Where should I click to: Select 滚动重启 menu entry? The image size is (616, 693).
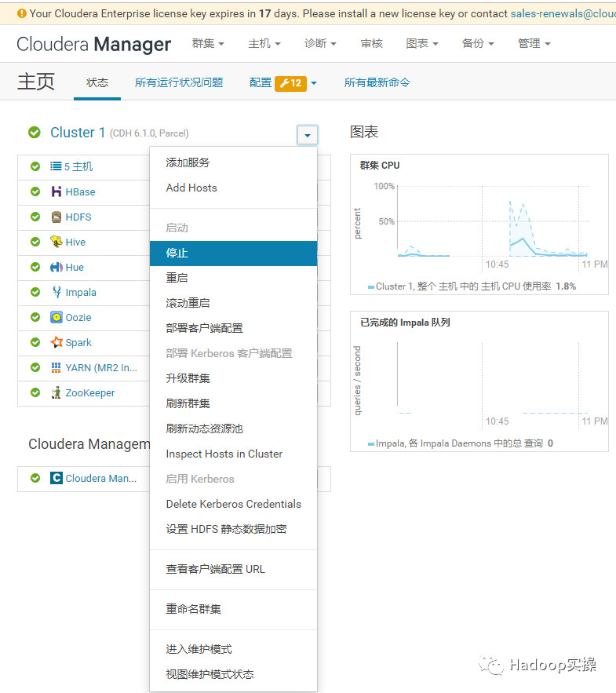[233, 303]
